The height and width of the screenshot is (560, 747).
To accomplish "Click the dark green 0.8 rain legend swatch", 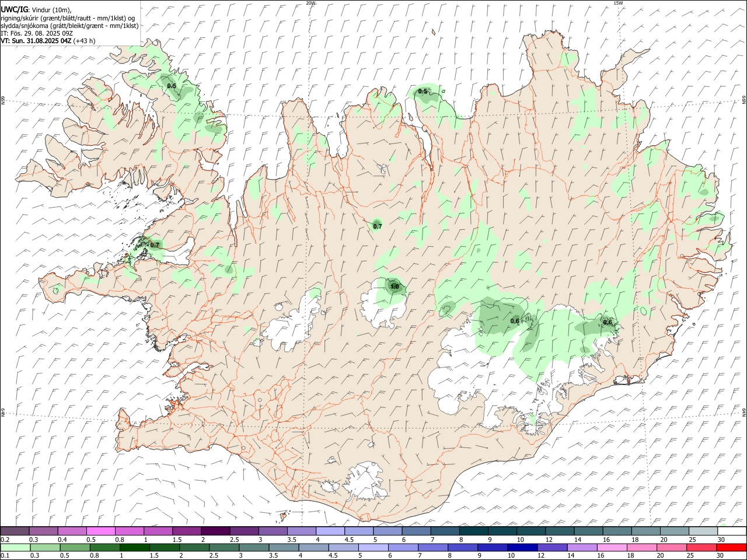I will [104, 548].
